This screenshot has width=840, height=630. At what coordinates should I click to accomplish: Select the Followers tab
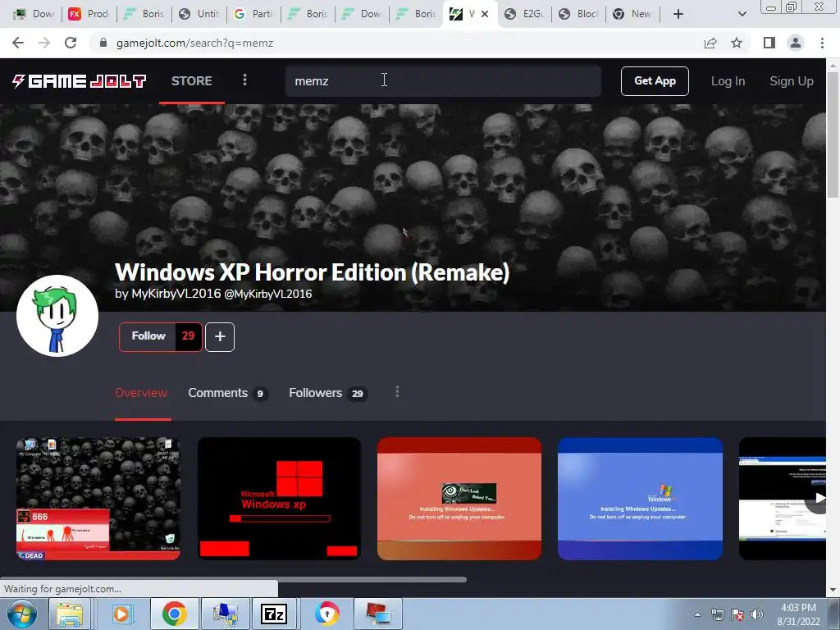pyautogui.click(x=328, y=393)
